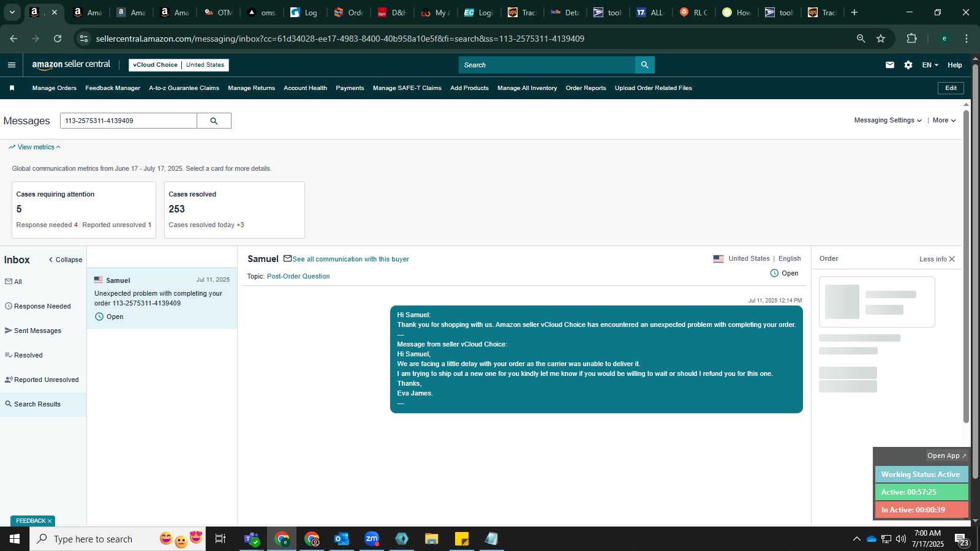
Task: Close the FEEDBACK tab
Action: pyautogui.click(x=50, y=521)
